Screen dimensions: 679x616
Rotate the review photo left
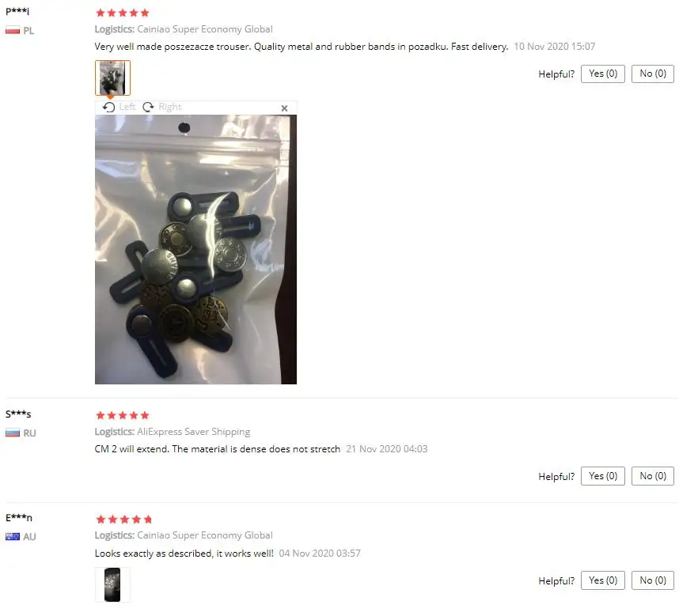pyautogui.click(x=119, y=107)
